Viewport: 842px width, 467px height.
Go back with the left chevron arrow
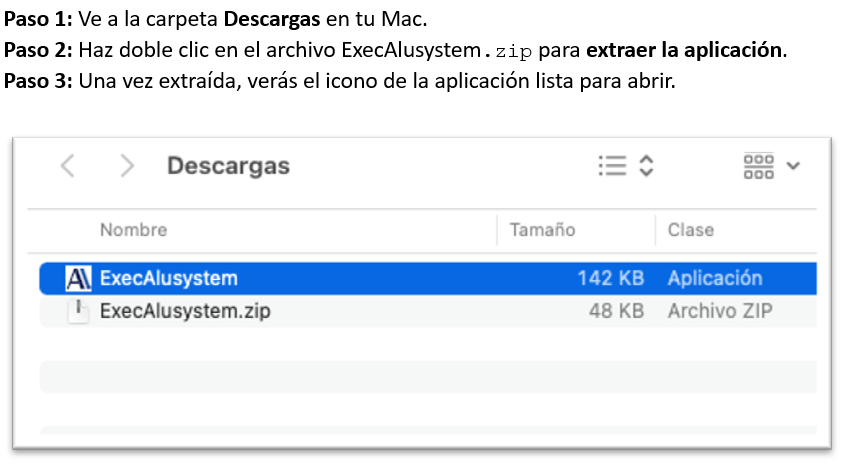point(68,166)
